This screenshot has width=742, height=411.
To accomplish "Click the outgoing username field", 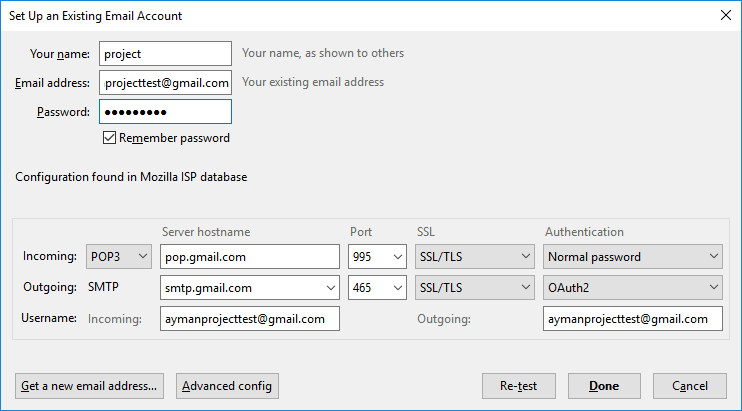I will pyautogui.click(x=633, y=318).
